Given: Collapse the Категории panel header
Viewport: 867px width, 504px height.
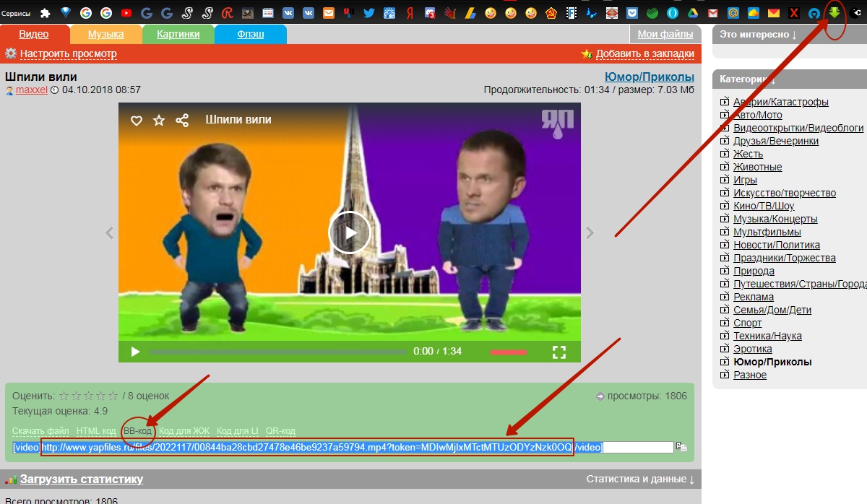Looking at the screenshot, I should (x=790, y=79).
